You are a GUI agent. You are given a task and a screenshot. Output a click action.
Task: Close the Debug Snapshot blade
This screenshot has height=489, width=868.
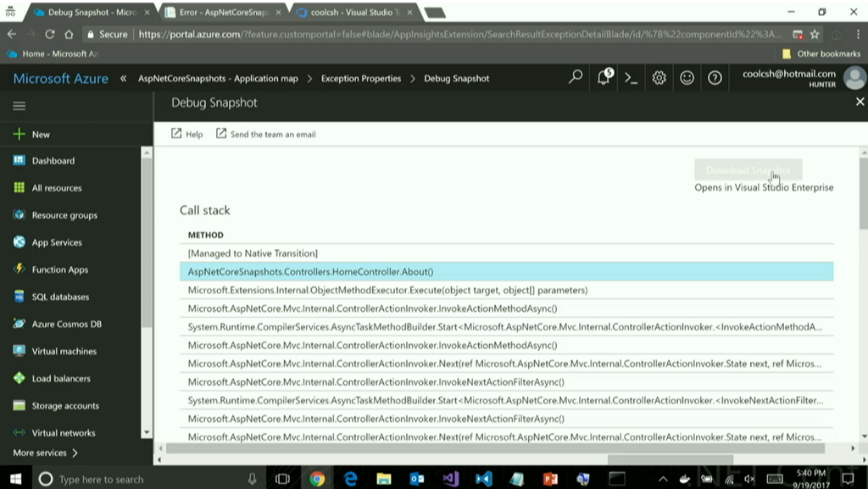pos(860,102)
